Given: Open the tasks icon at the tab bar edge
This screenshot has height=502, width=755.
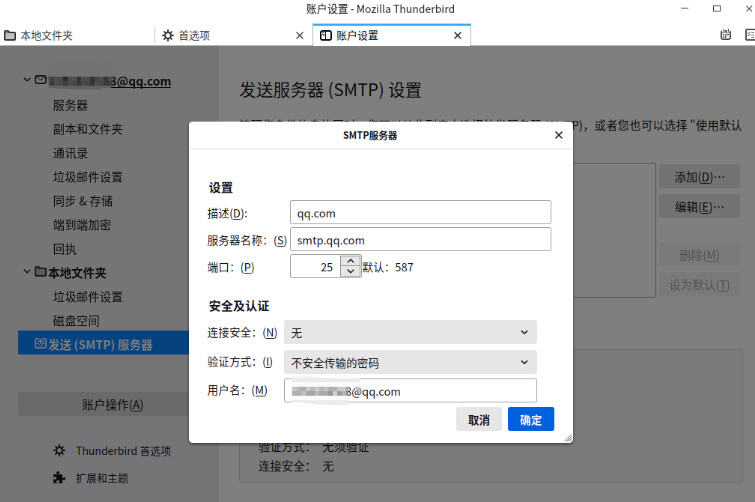Looking at the screenshot, I should [750, 35].
